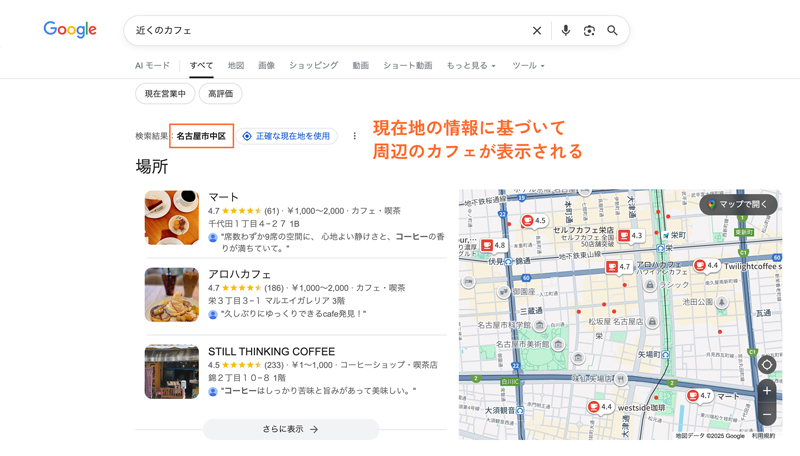Select the 4.8 rated cafe map pin
The image size is (800, 456).
coord(488,244)
